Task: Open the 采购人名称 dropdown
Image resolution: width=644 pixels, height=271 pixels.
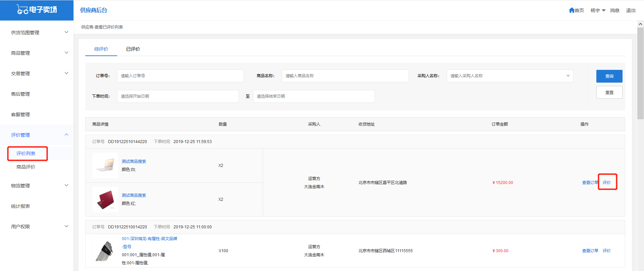Action: [x=510, y=76]
